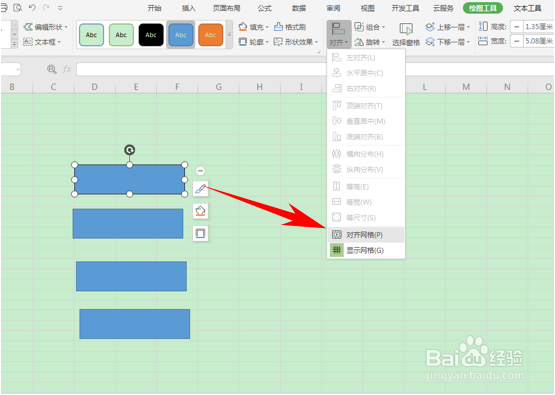Open the 组合 group dropdown
The height and width of the screenshot is (395, 555).
pyautogui.click(x=370, y=27)
